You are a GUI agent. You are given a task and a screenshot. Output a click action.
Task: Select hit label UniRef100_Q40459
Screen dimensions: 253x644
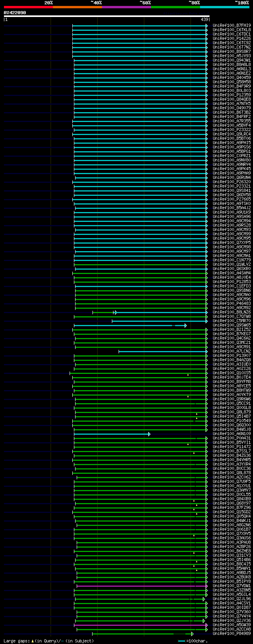[232, 78]
